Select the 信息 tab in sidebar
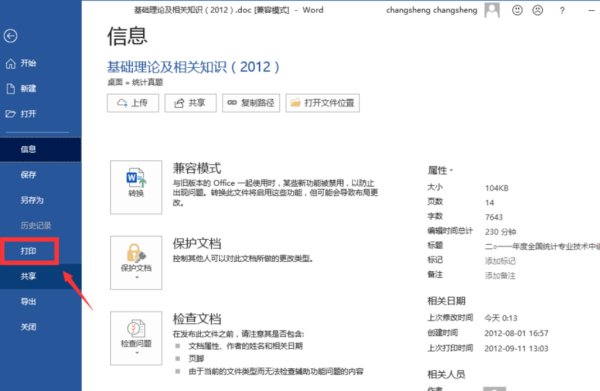Image resolution: width=600 pixels, height=391 pixels. [41, 149]
